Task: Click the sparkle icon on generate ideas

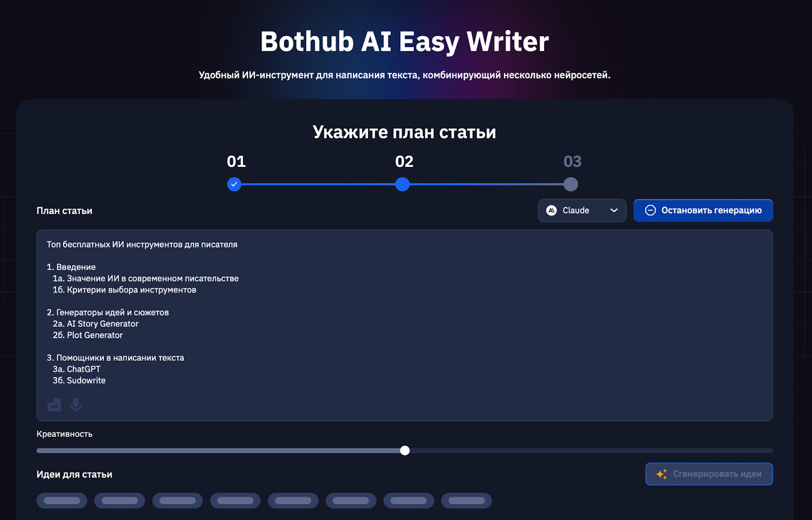Action: click(661, 474)
